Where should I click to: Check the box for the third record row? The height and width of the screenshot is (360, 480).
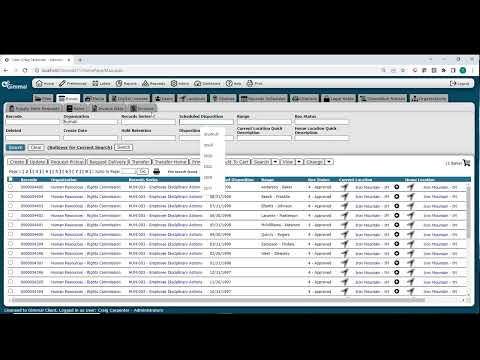tap(11, 206)
